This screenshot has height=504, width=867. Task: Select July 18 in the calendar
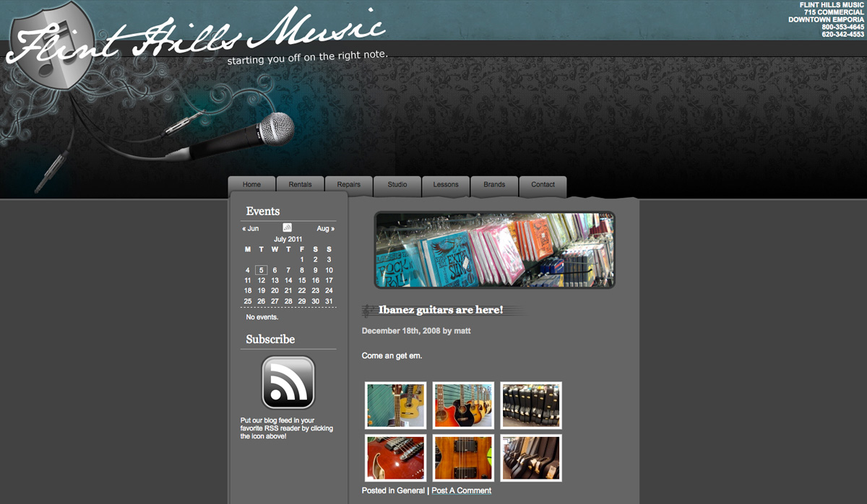tap(248, 291)
